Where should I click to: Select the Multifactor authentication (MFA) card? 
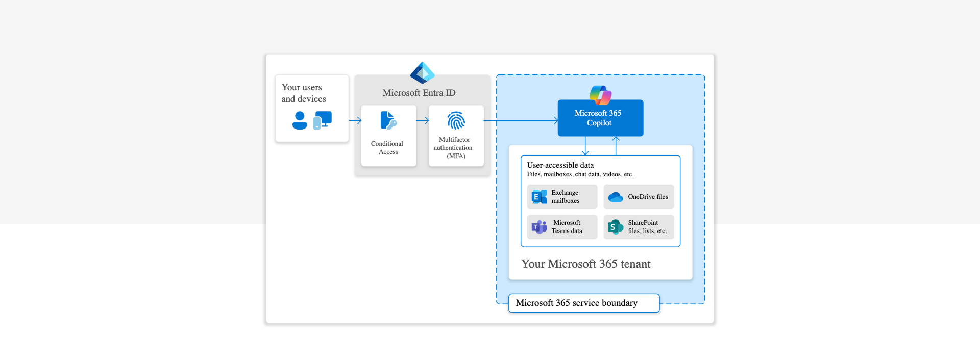click(x=456, y=136)
